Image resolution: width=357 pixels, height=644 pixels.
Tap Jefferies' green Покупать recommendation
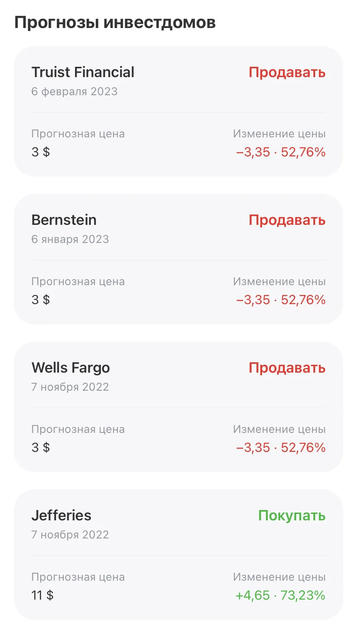coord(292,516)
